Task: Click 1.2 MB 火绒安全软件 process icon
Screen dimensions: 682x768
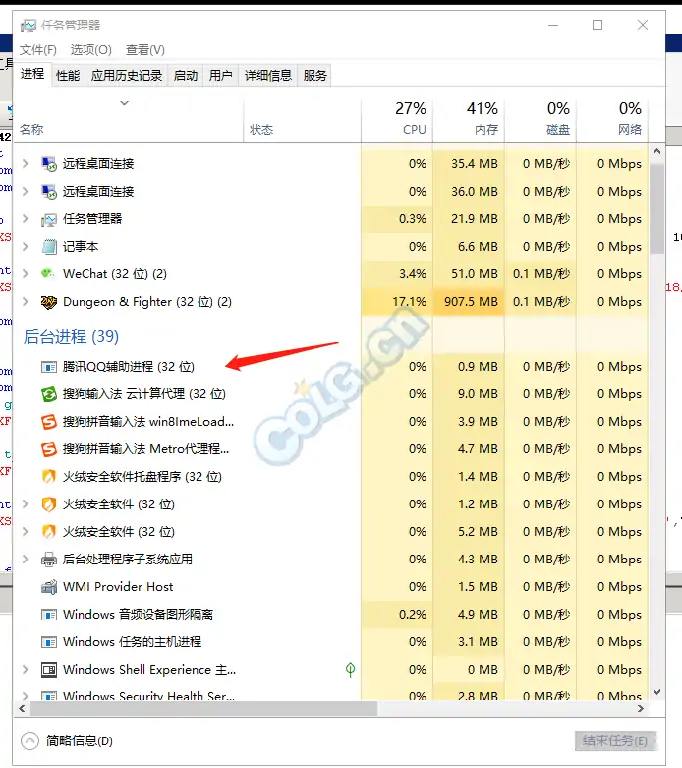Action: tap(49, 504)
